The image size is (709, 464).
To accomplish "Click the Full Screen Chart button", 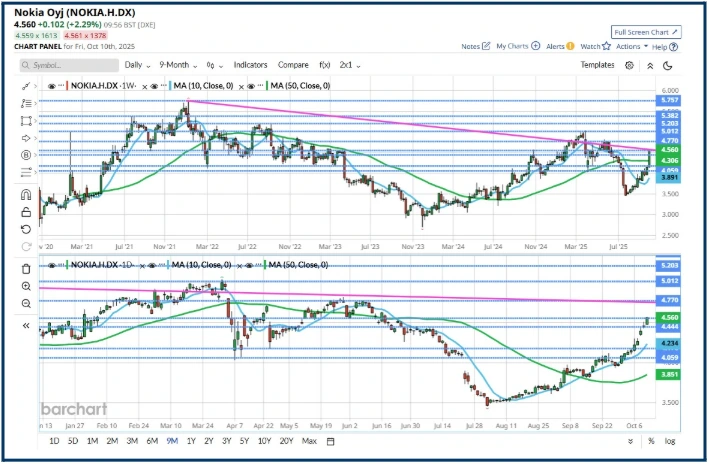I will pyautogui.click(x=647, y=32).
